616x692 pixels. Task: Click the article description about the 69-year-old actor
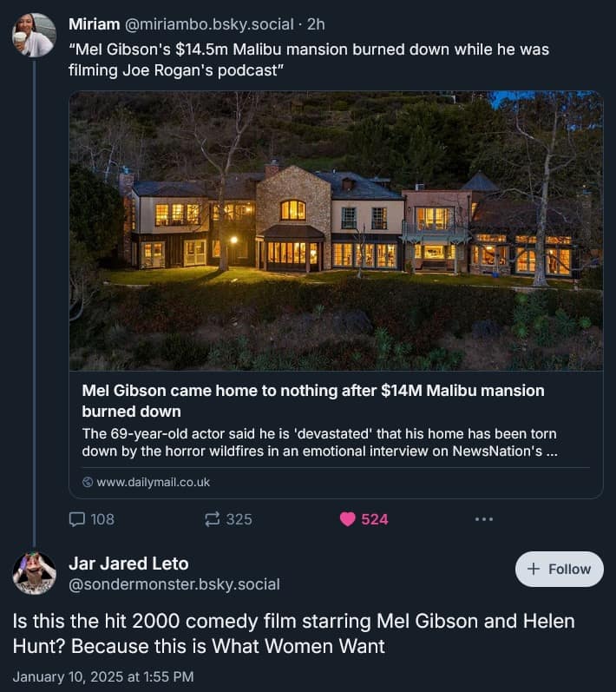319,442
